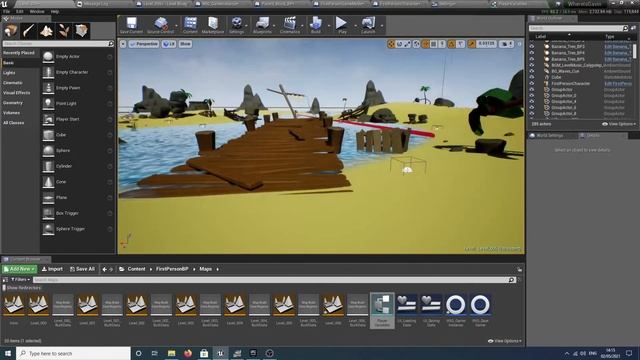Click the Launch toolbar icon
This screenshot has width=640, height=360.
pos(368,23)
